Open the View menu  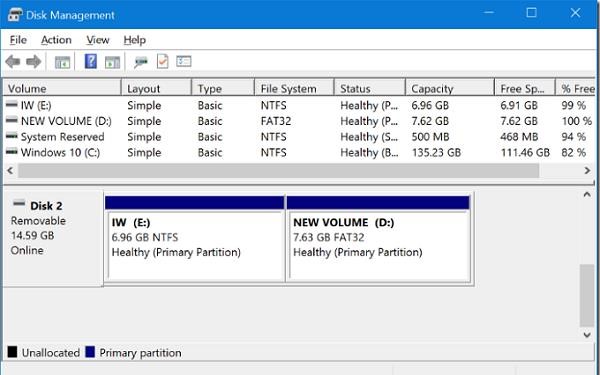point(98,40)
